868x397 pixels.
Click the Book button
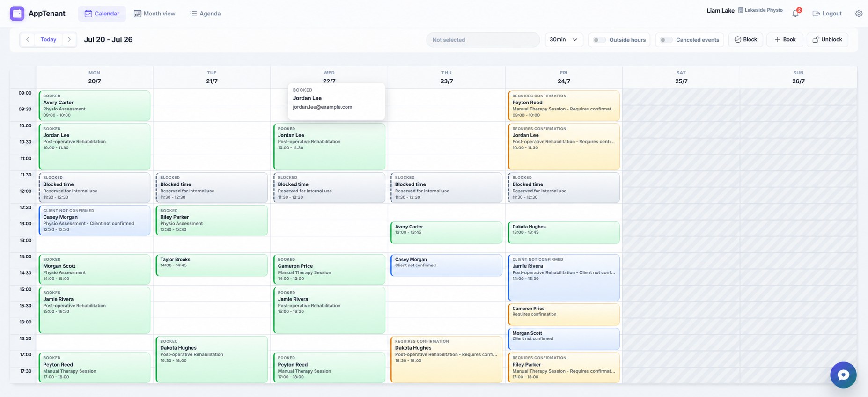(785, 40)
